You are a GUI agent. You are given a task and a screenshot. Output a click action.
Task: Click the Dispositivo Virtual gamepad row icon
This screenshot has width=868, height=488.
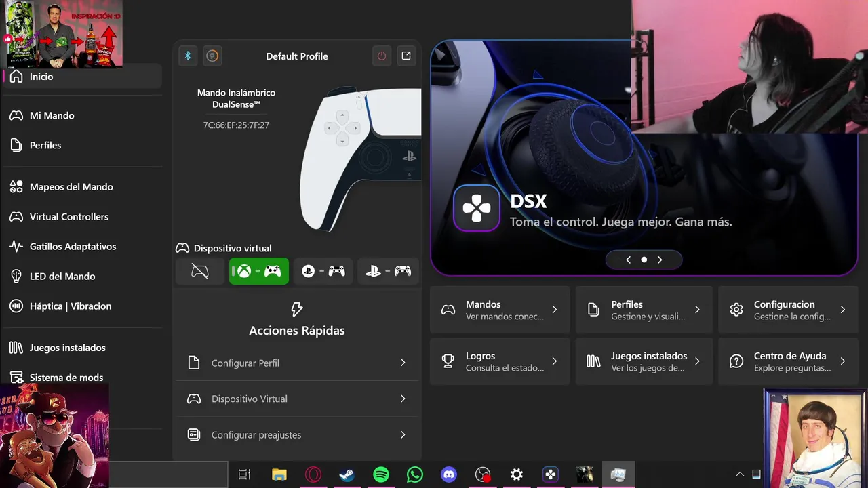(x=194, y=399)
